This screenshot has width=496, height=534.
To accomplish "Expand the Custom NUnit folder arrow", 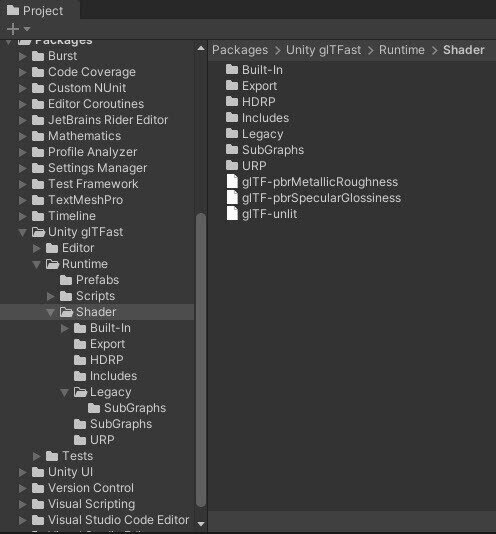I will coord(22,88).
